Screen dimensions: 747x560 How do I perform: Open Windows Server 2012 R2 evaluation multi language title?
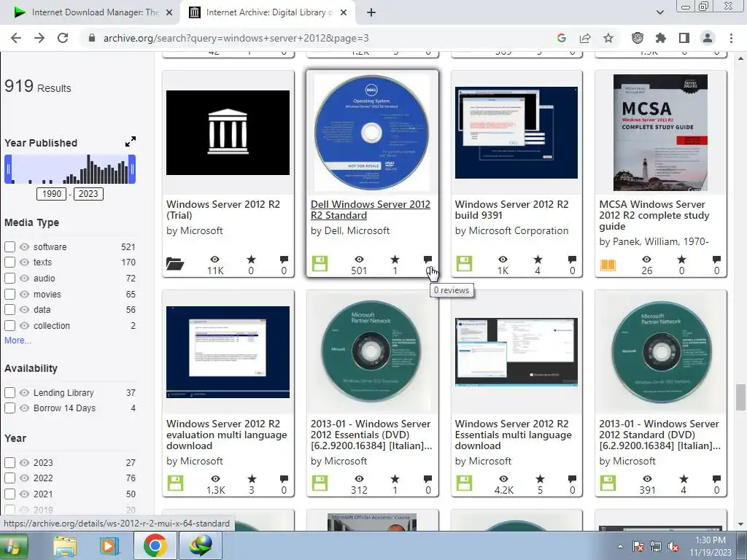226,435
